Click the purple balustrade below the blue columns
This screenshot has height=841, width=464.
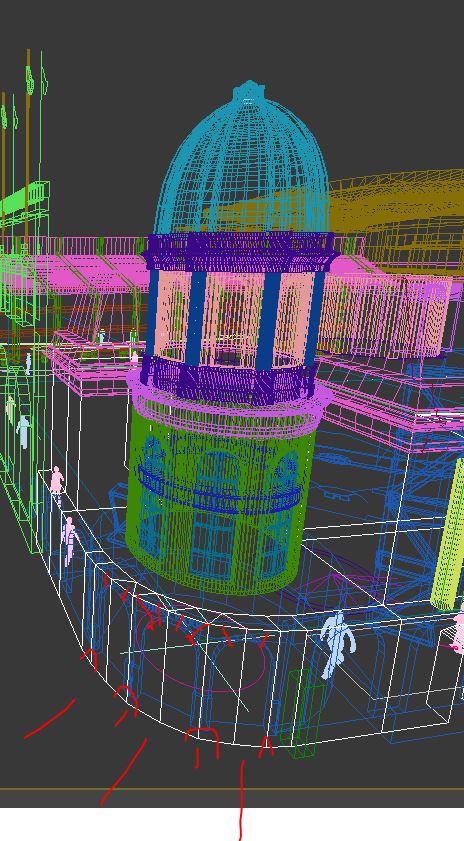point(228,379)
